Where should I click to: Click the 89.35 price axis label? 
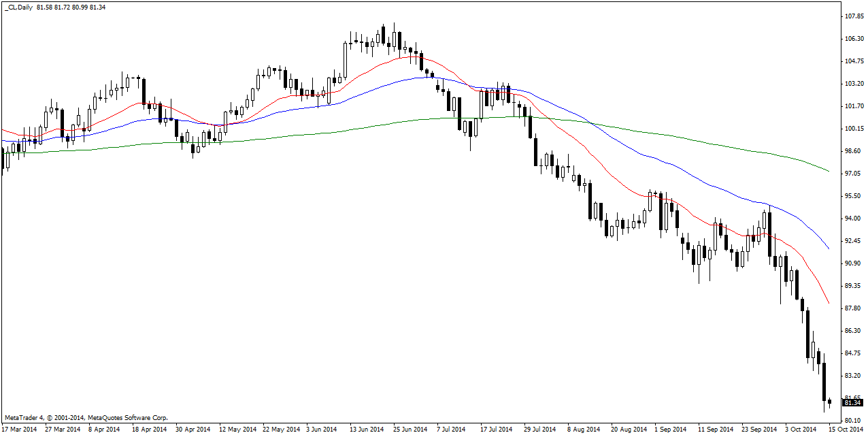click(853, 285)
